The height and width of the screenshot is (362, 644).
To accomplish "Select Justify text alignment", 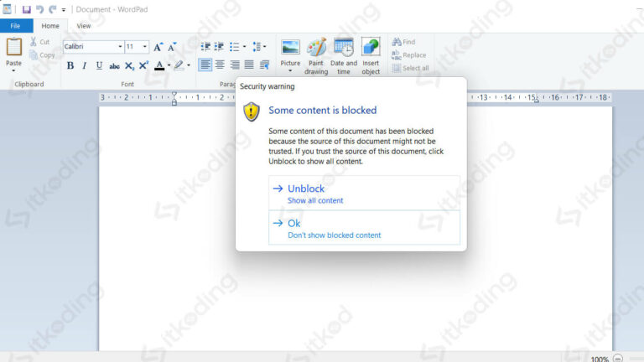I will (x=249, y=65).
